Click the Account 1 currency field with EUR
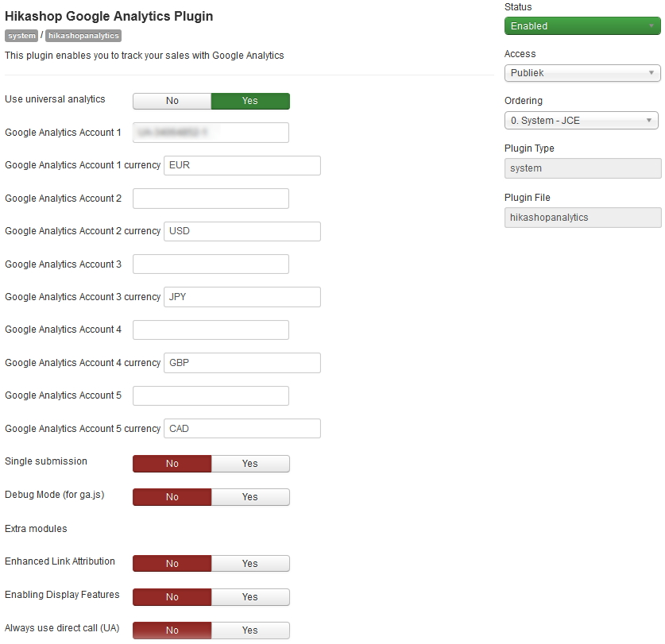 pos(242,165)
